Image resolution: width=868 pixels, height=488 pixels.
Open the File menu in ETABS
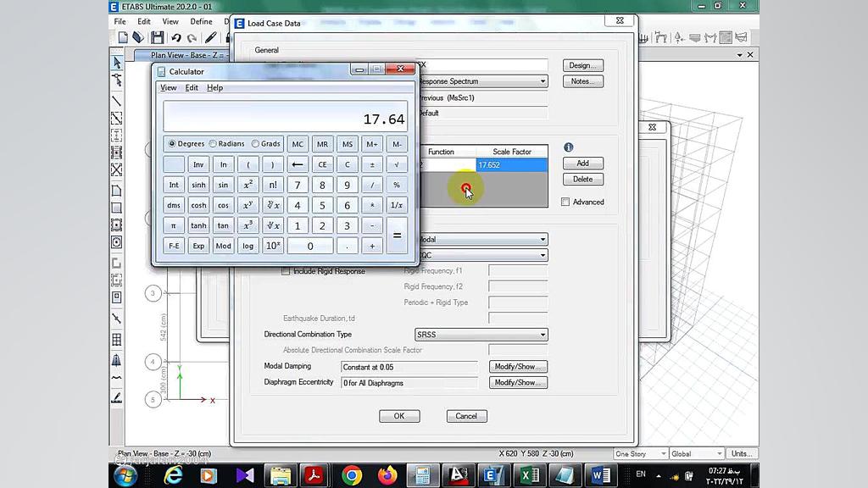120,21
